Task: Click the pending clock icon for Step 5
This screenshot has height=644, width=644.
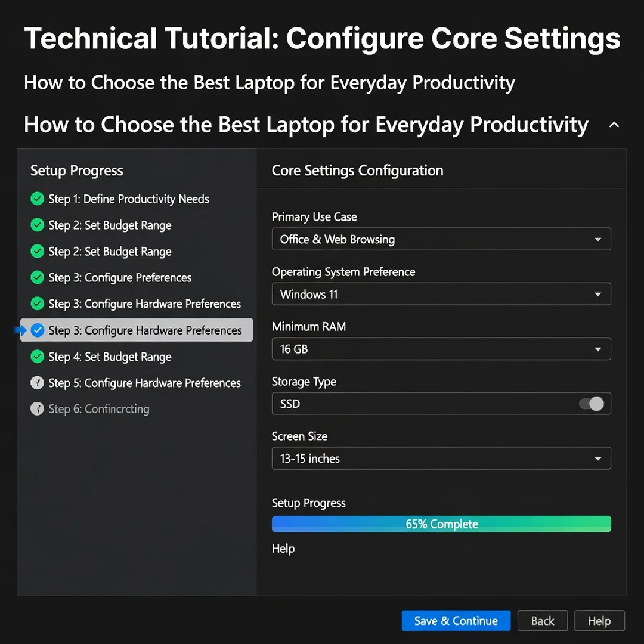Action: [38, 383]
